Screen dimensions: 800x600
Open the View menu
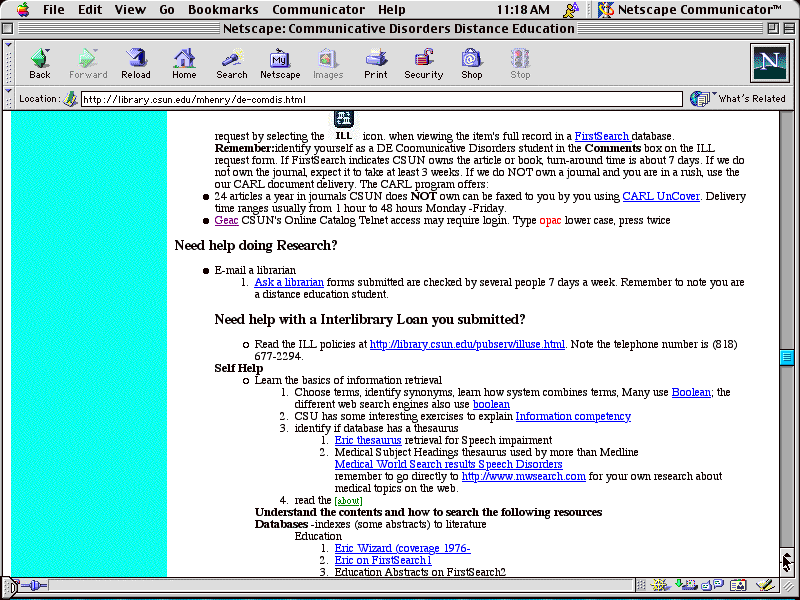click(130, 9)
